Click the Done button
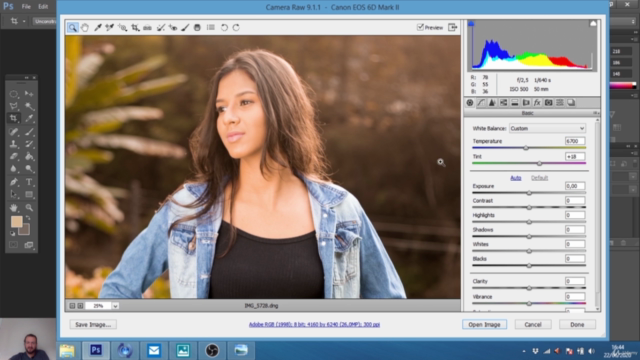The width and height of the screenshot is (640, 360). (x=577, y=324)
